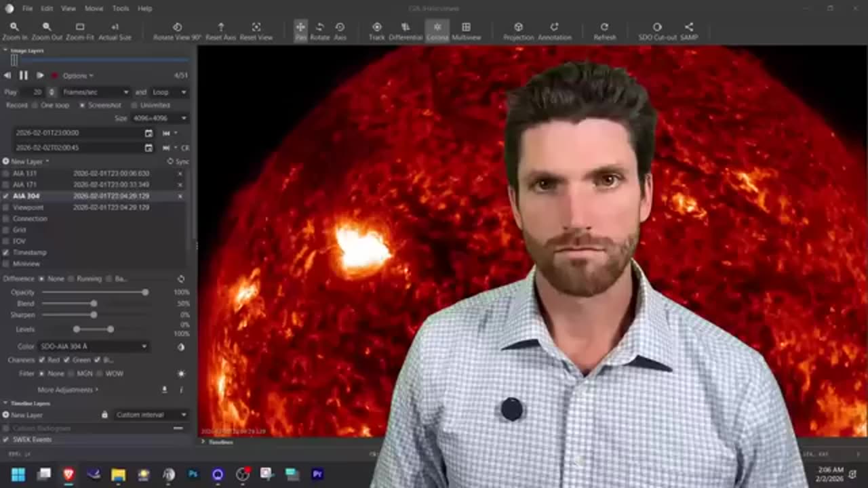
Task: Toggle the Track button in the toolbar
Action: click(x=376, y=31)
